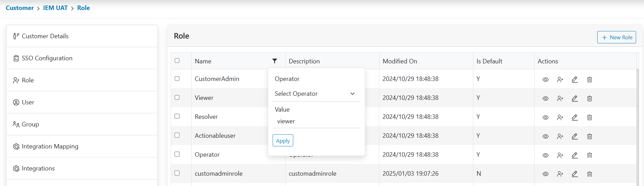Navigate to Customer breadcrumb link

(x=20, y=8)
